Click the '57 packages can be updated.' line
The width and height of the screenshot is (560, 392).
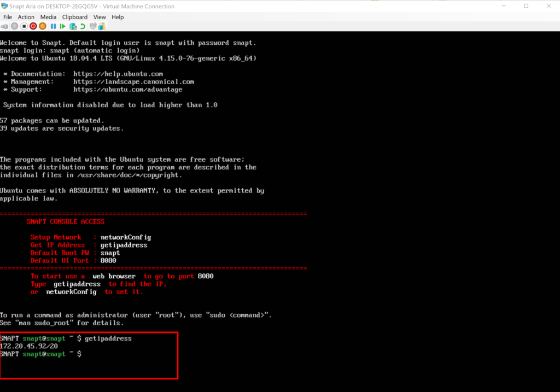tap(52, 121)
